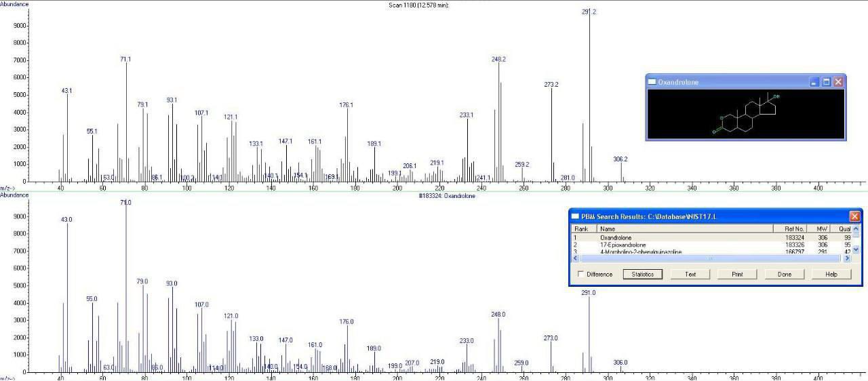Click Done to dismiss search results
Viewport: 868px width, 381px height.
[785, 275]
